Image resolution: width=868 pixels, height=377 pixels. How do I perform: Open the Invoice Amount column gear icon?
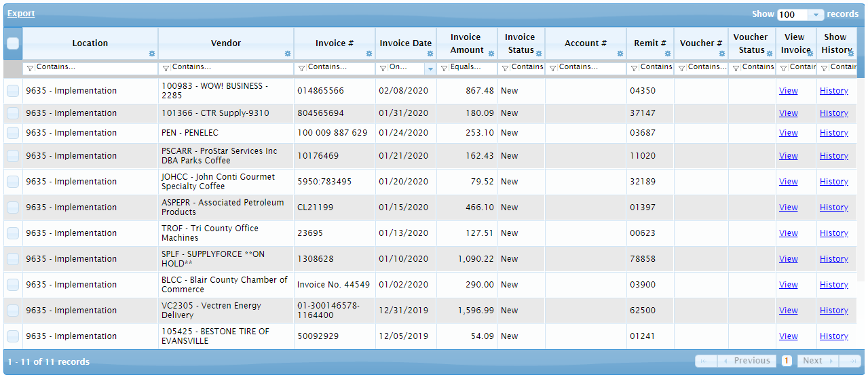click(491, 54)
